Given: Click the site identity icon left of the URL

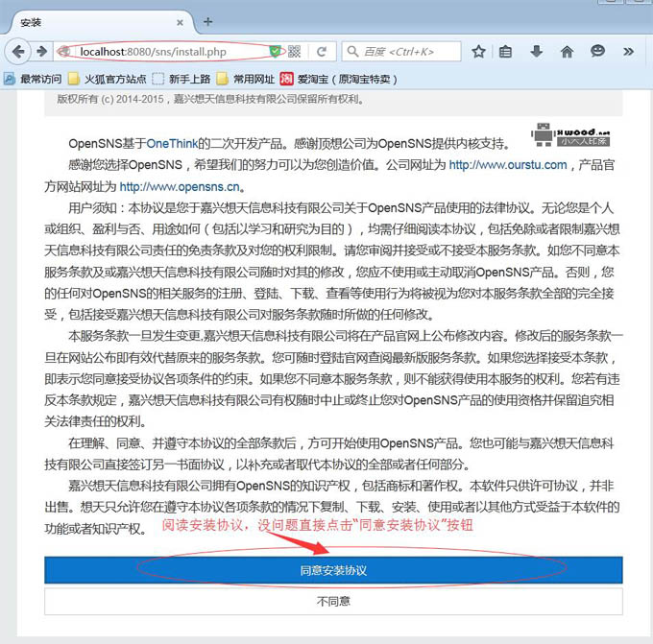Looking at the screenshot, I should click(x=64, y=52).
